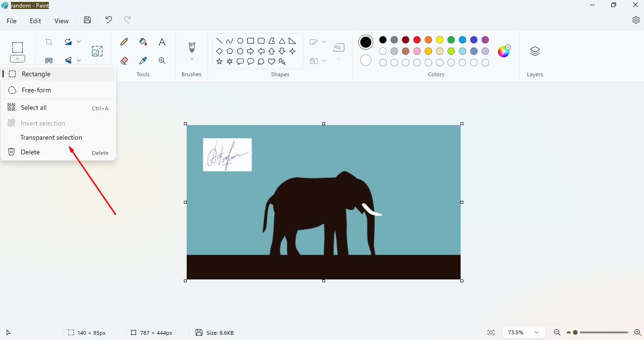
Task: Select the red color swatch
Action: (x=417, y=40)
